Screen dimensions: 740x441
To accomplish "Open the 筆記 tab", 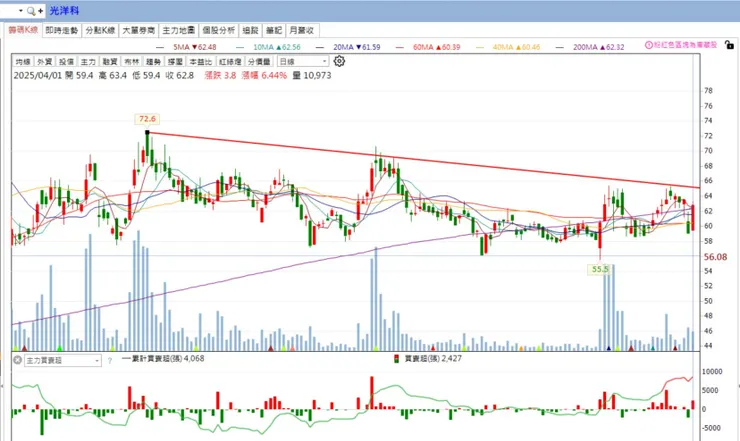I will pos(274,30).
